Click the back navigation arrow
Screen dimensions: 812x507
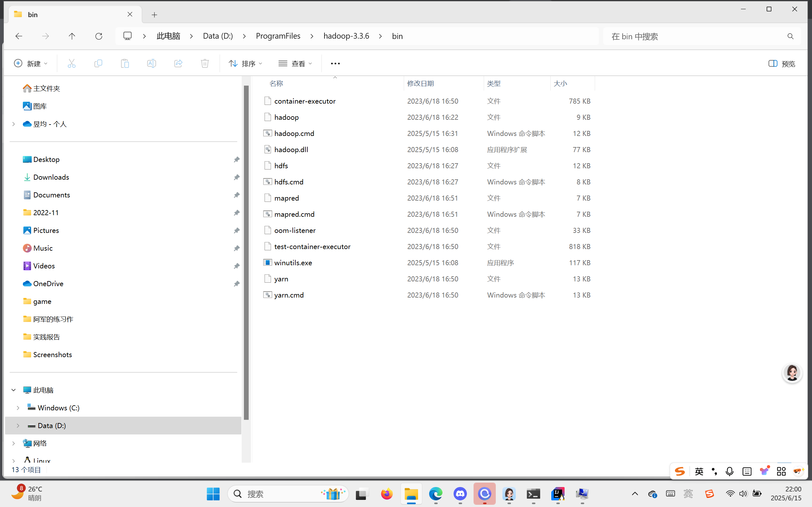19,36
